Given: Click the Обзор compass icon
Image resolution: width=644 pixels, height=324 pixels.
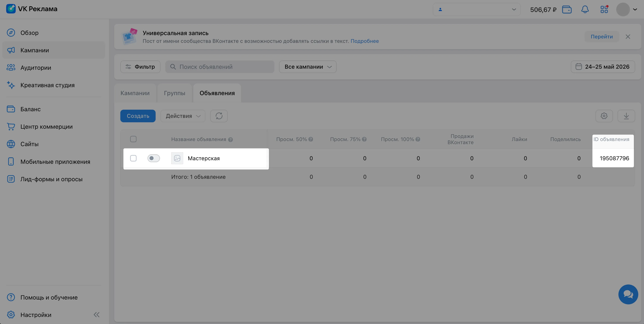Looking at the screenshot, I should 11,33.
